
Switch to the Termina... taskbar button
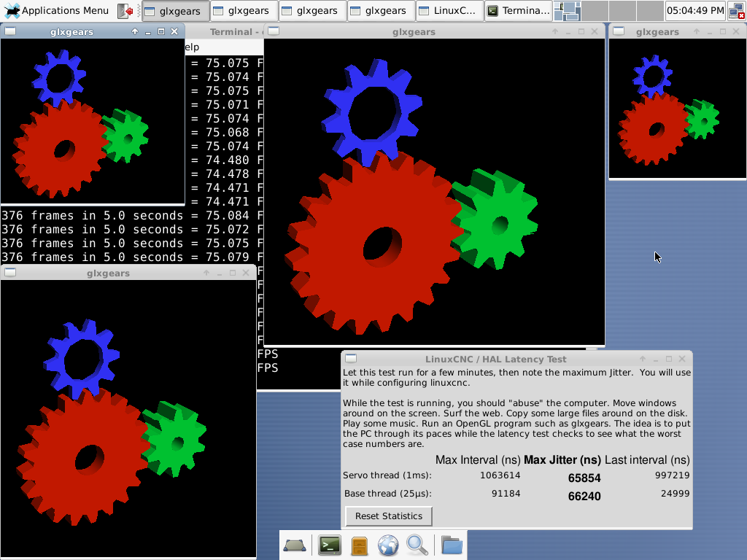pos(519,11)
